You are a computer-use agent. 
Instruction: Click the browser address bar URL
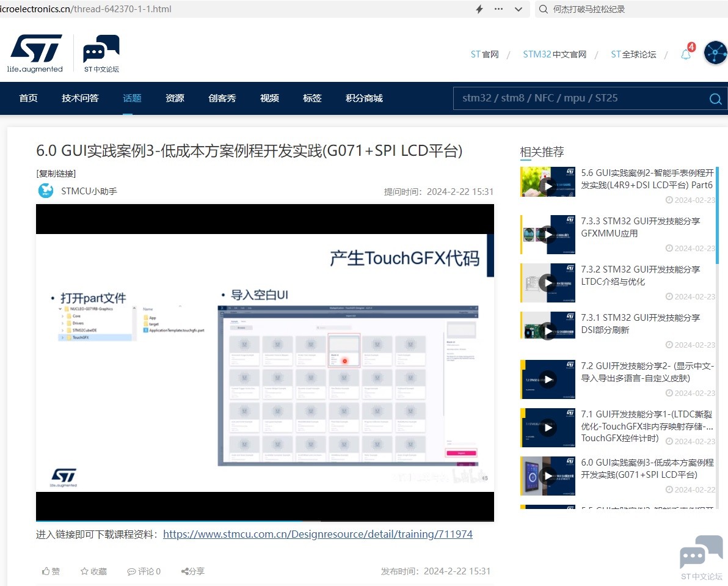point(86,9)
